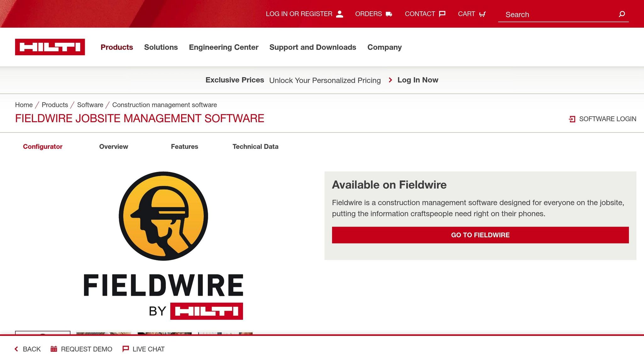Click Construction management software breadcrumb

click(164, 105)
